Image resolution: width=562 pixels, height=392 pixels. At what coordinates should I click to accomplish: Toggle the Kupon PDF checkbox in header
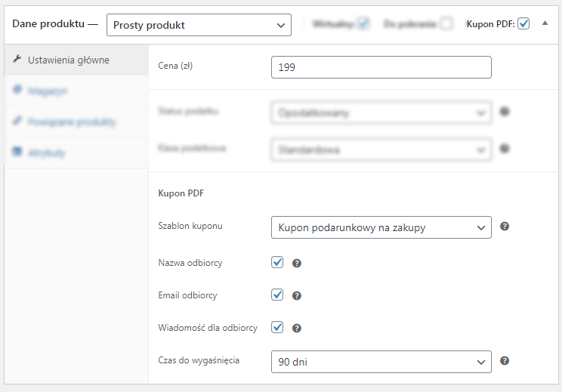coord(523,23)
